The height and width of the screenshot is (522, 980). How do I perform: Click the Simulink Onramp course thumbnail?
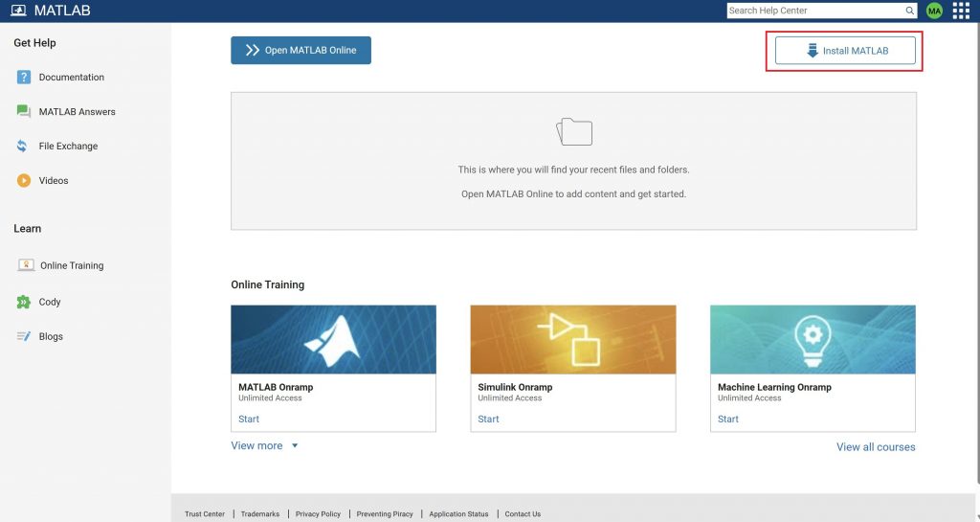pyautogui.click(x=573, y=339)
